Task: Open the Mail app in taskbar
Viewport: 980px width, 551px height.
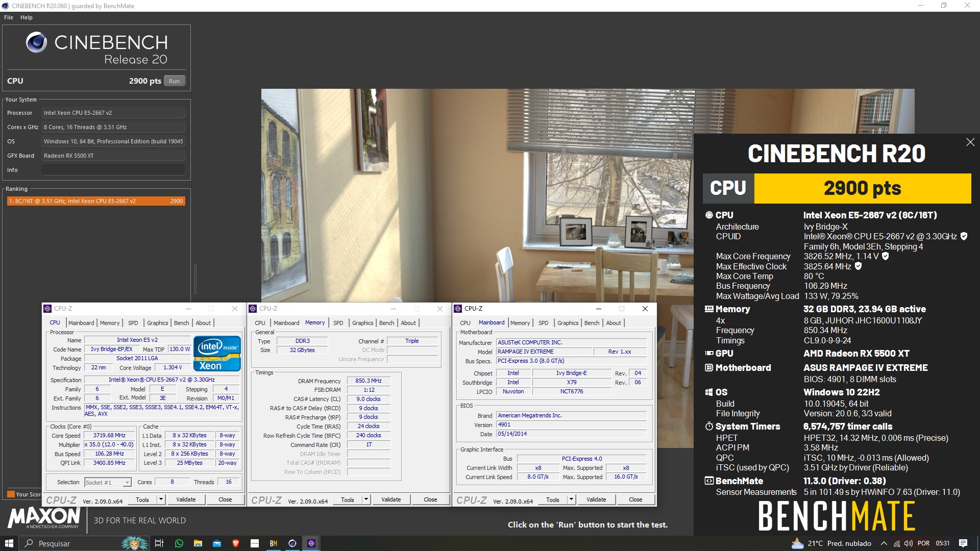Action: (x=217, y=543)
